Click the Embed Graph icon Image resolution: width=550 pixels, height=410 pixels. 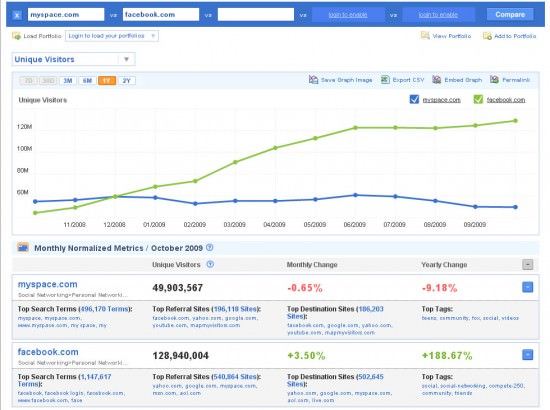[437, 80]
